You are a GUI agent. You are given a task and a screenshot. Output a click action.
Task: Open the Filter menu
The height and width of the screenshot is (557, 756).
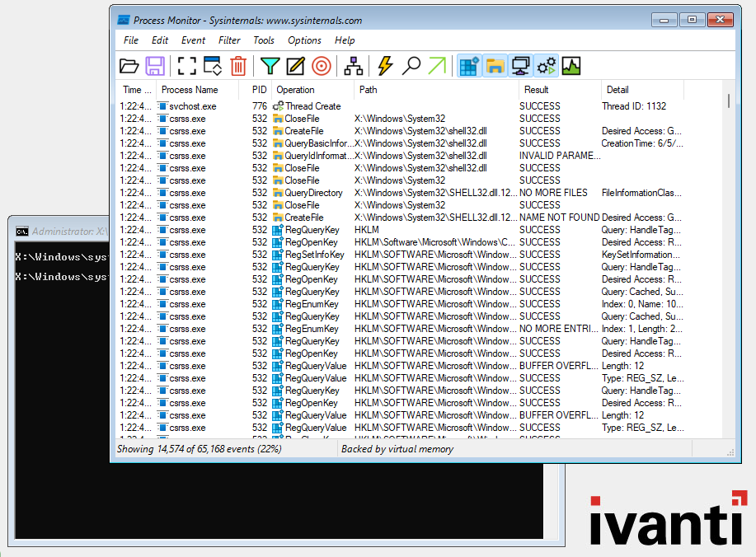[x=229, y=40]
